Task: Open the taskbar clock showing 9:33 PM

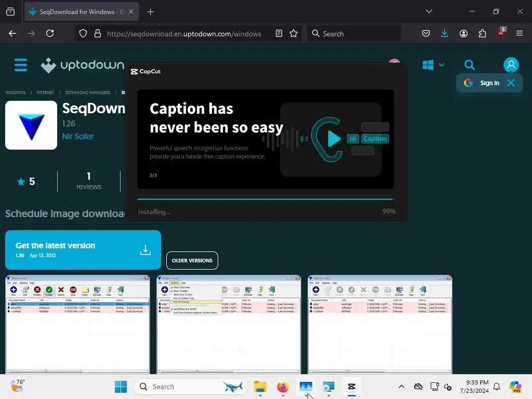Action: [x=474, y=387]
